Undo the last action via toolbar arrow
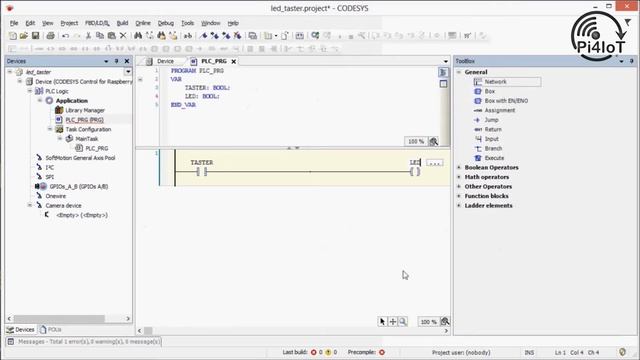The width and height of the screenshot is (640, 360). (65, 36)
